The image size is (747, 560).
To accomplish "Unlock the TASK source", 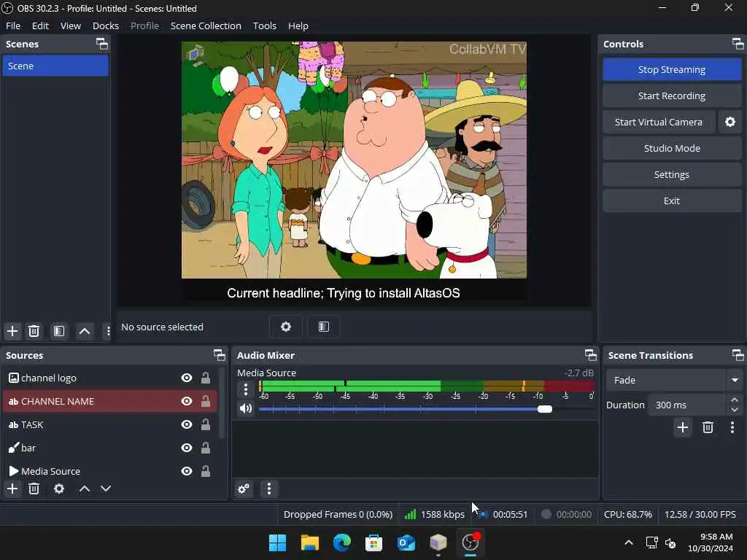I will click(205, 425).
